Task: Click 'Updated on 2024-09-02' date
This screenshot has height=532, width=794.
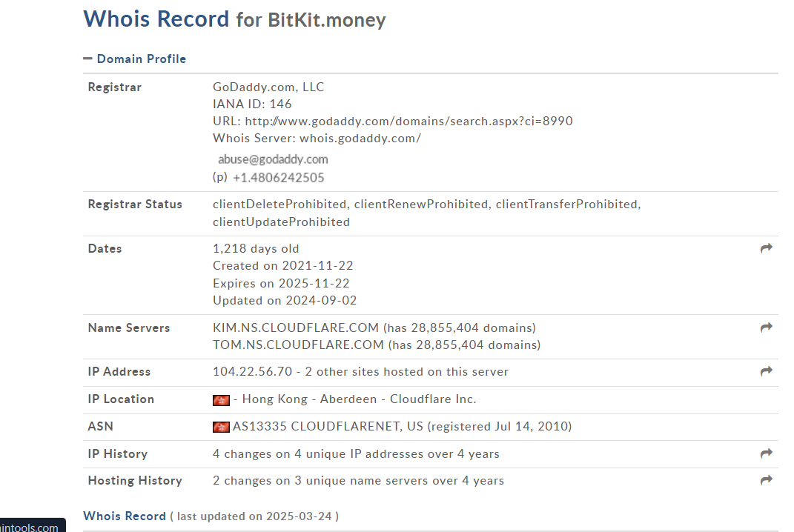Action: 285,300
